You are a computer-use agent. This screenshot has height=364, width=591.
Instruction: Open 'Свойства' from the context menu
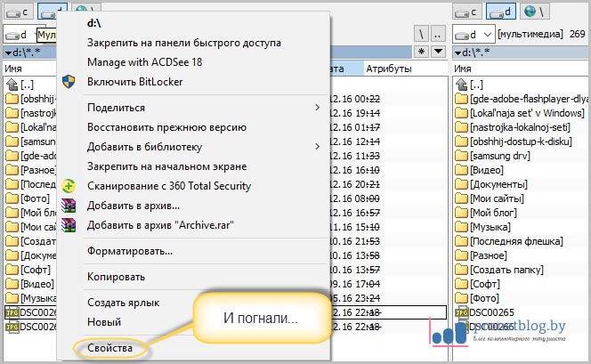pos(109,348)
